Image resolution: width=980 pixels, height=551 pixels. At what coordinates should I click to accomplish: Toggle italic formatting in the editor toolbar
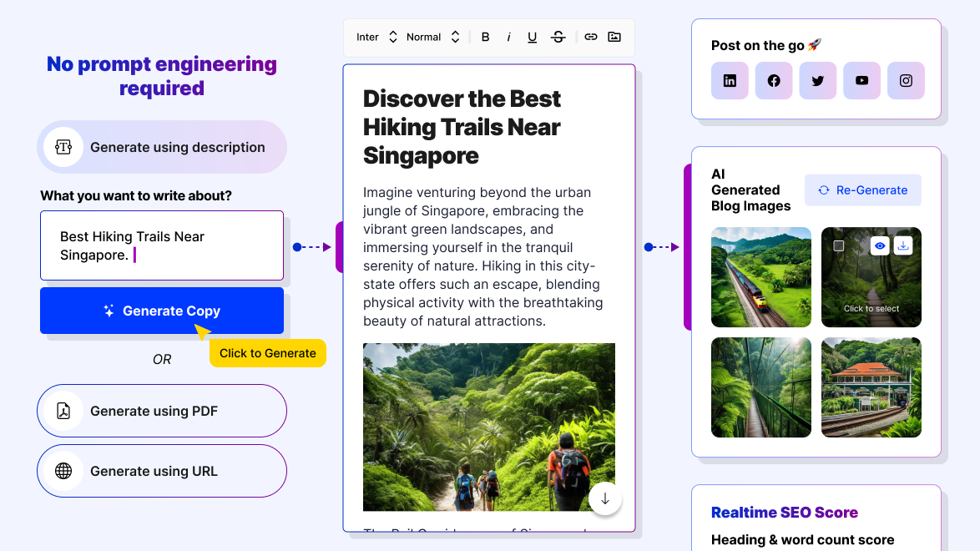[x=508, y=37]
